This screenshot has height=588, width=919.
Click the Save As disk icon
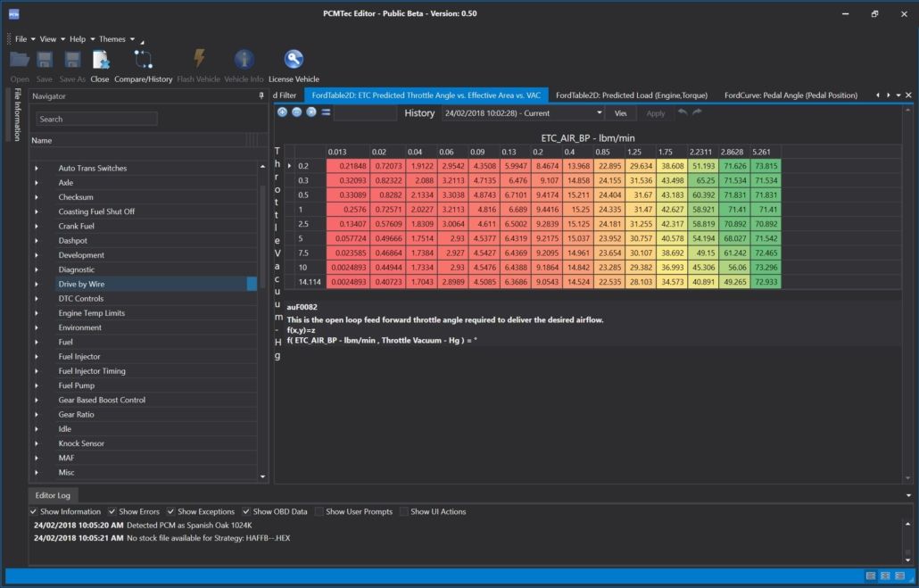click(x=72, y=59)
